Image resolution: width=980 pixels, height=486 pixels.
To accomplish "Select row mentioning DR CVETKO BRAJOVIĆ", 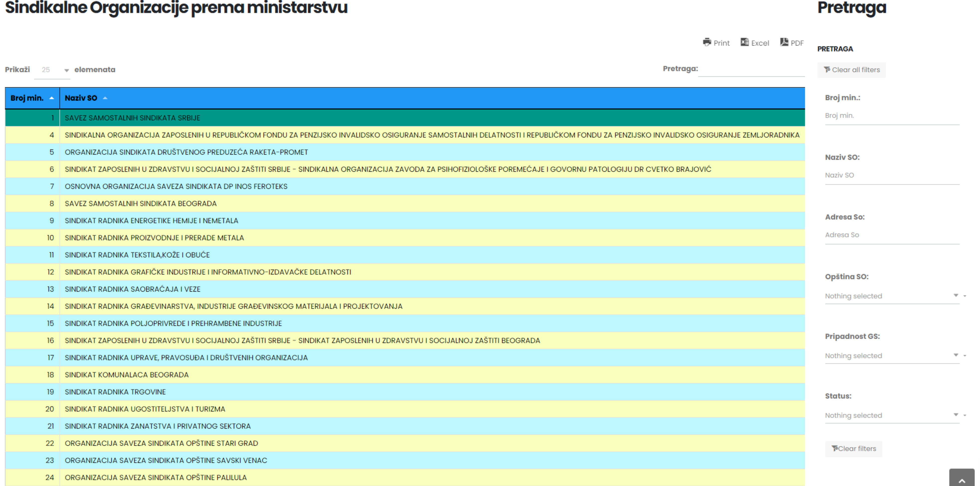I will pyautogui.click(x=405, y=169).
